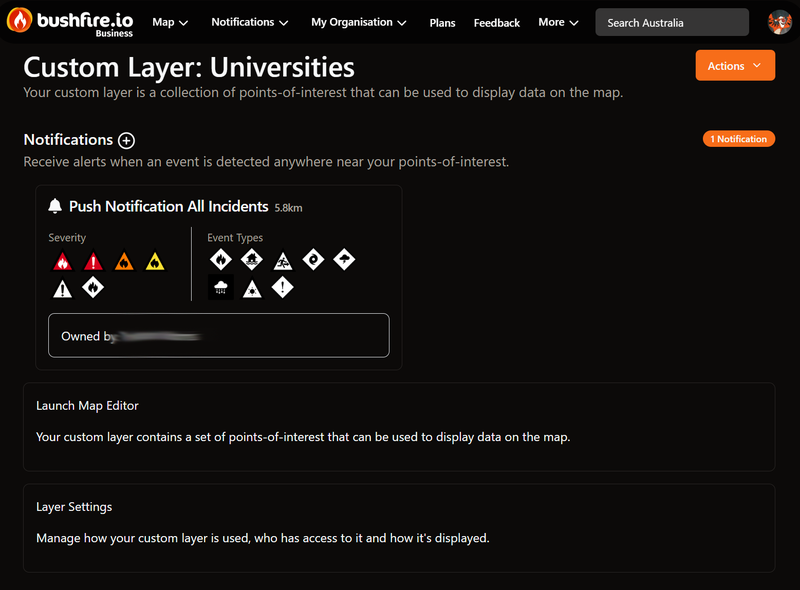800x590 pixels.
Task: Expand the More menu
Action: (558, 22)
